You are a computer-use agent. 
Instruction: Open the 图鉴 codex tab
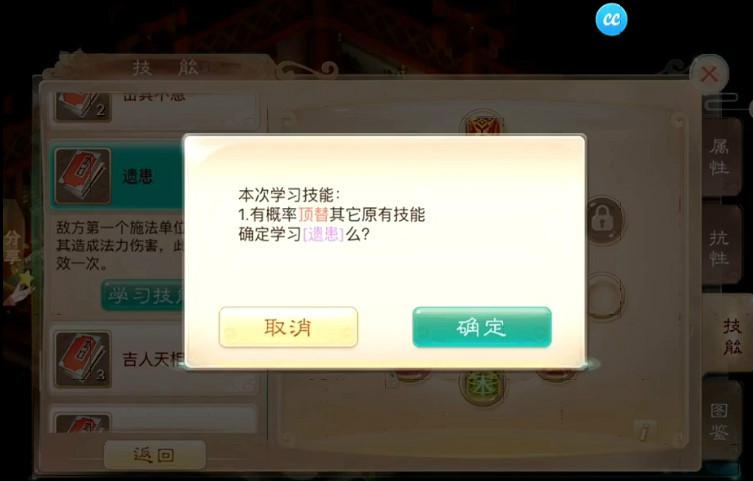tap(719, 421)
